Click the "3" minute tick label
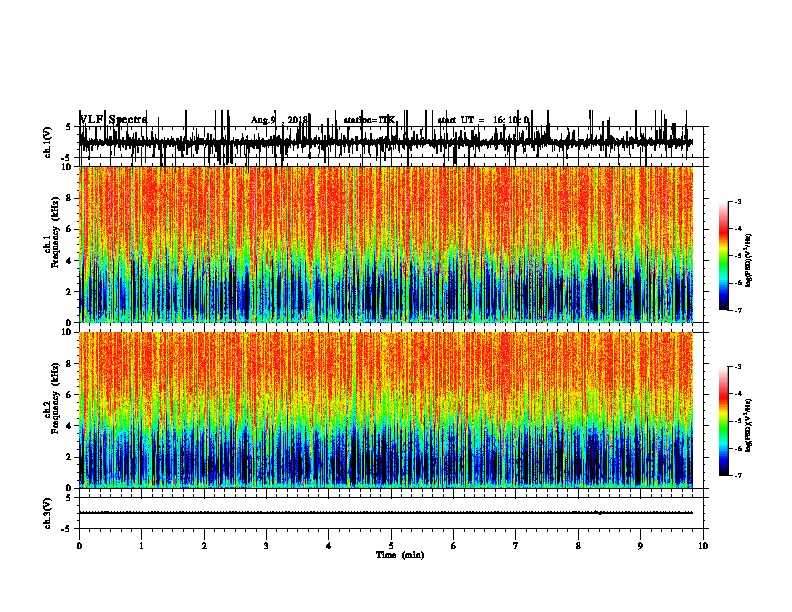792x612 pixels. [266, 545]
